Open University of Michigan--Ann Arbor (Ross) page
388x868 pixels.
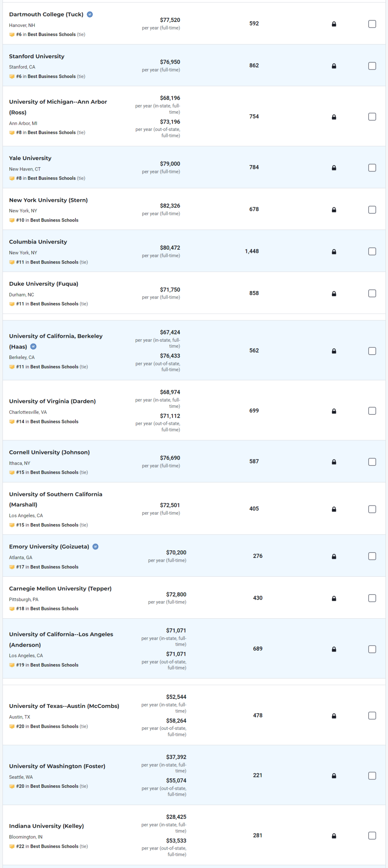(58, 107)
